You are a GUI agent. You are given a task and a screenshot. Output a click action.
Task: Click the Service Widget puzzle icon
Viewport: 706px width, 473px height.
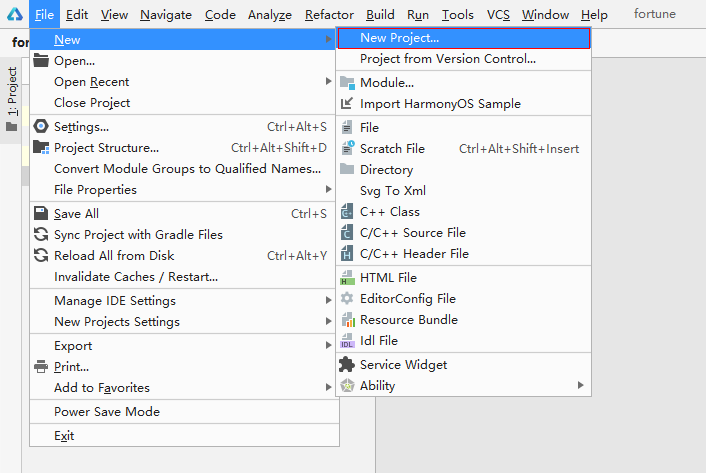coord(347,365)
